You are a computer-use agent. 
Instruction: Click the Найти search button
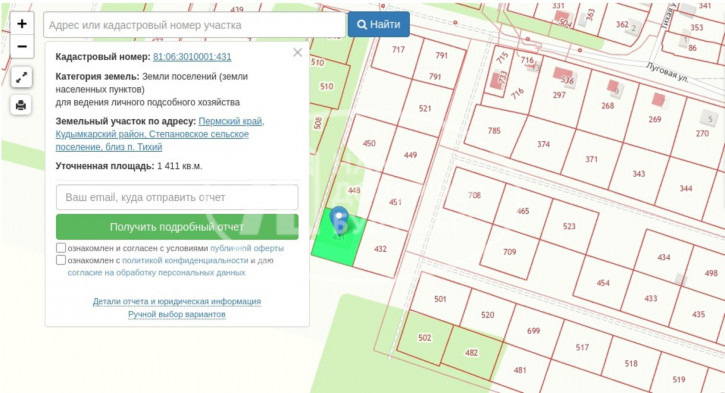[379, 25]
